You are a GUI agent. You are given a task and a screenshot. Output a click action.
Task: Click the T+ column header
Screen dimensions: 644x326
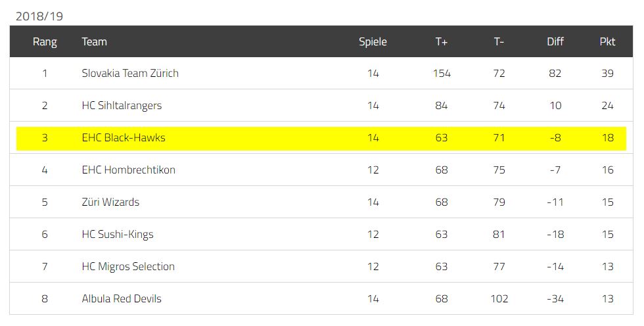pyautogui.click(x=441, y=41)
